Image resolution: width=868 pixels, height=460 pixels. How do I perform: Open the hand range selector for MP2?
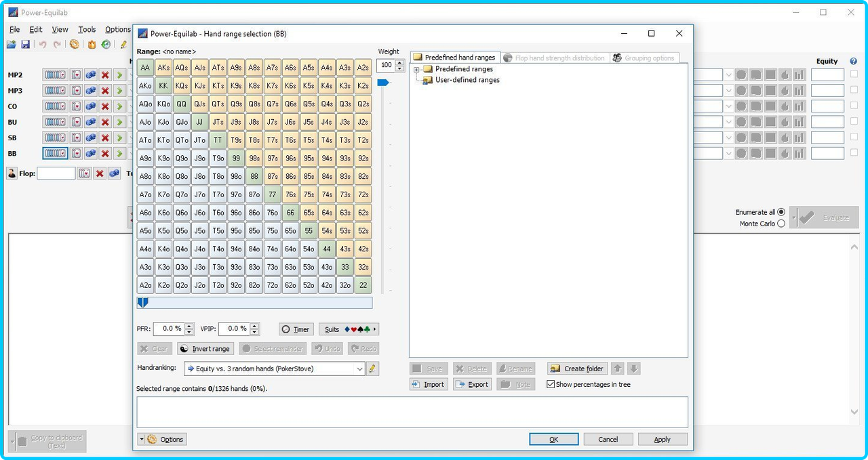point(55,75)
